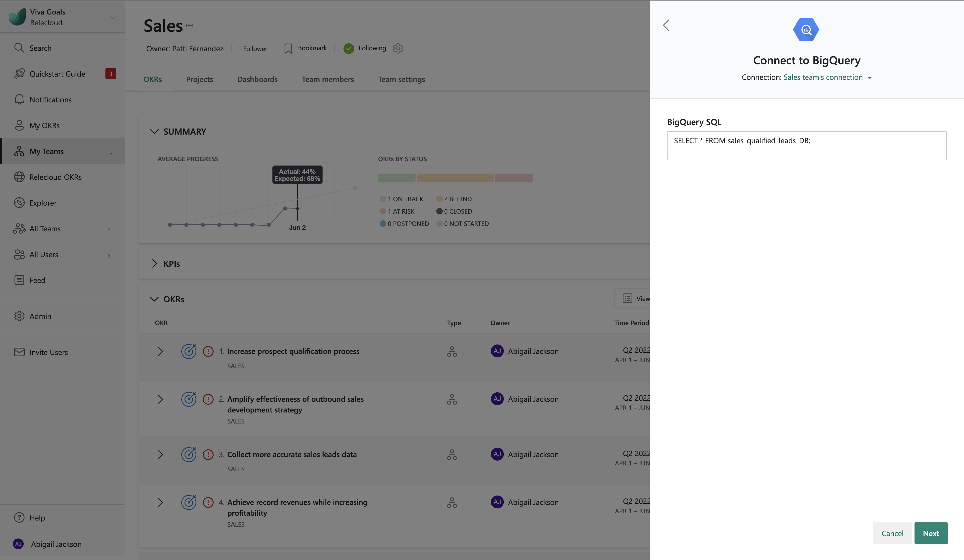Click the back arrow in BigQuery panel

tap(666, 26)
